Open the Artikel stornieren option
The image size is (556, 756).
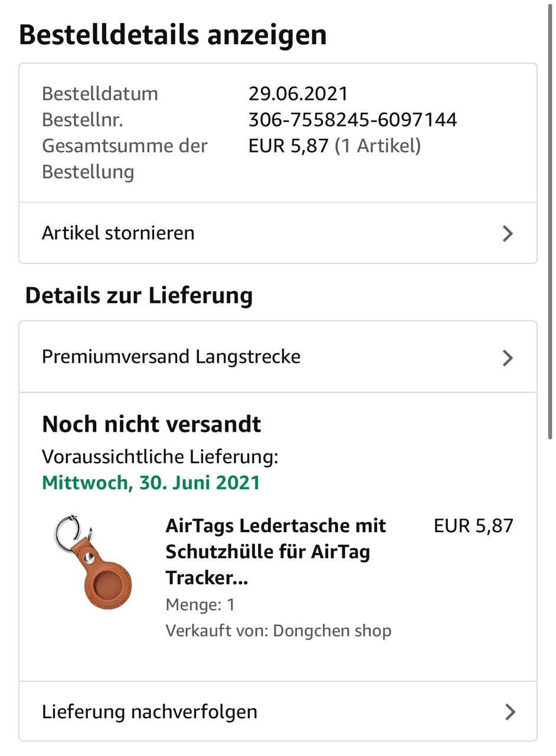(x=118, y=233)
